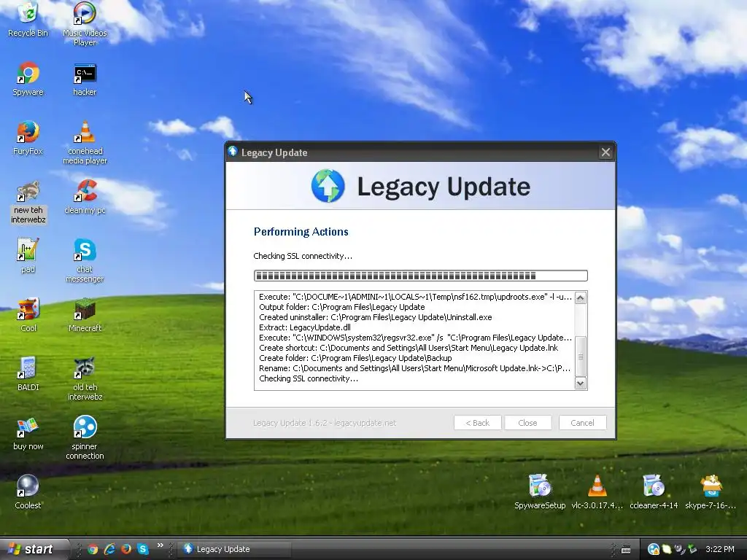Expand the quick launch overflow chevron
Image resolution: width=747 pixels, height=560 pixels.
[160, 545]
